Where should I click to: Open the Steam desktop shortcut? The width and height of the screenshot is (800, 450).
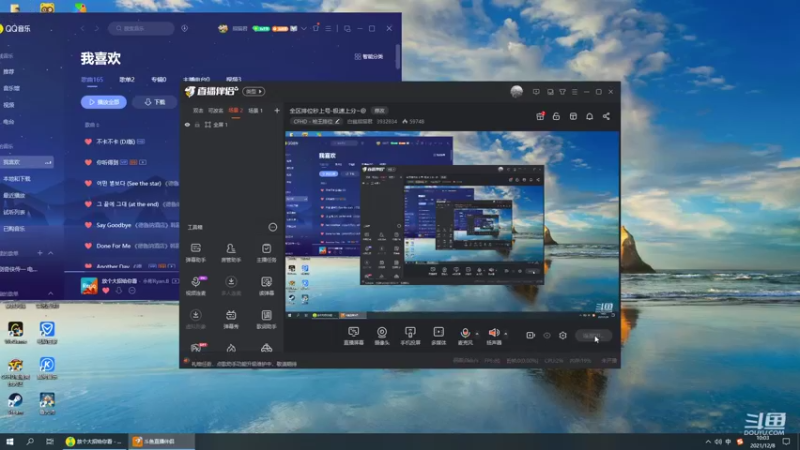tap(15, 404)
